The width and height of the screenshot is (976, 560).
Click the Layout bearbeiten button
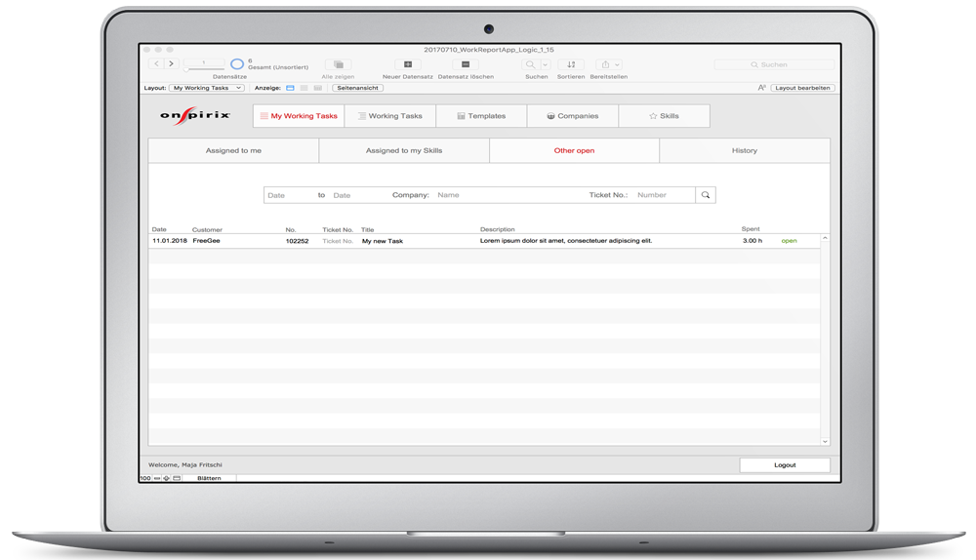[x=802, y=88]
